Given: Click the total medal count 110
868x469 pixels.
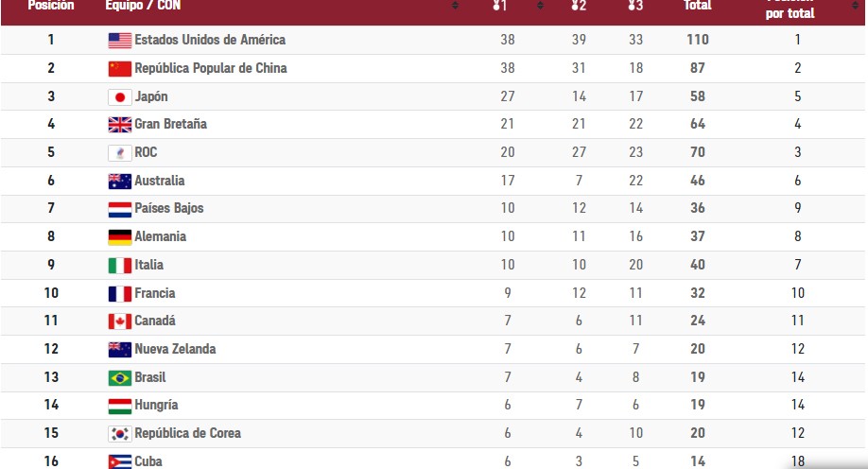Looking at the screenshot, I should (x=698, y=40).
